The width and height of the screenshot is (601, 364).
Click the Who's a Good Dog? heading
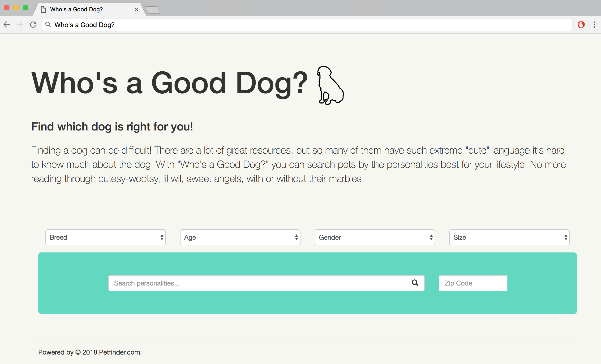(x=170, y=83)
